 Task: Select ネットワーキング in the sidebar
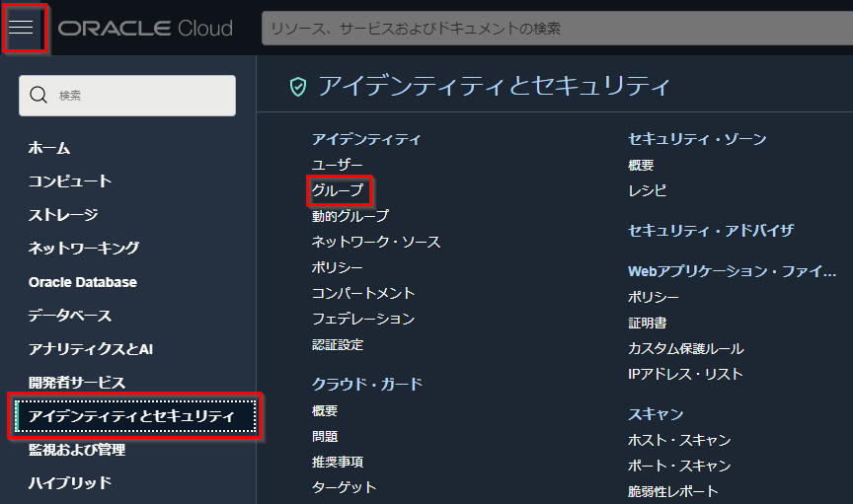(x=84, y=249)
